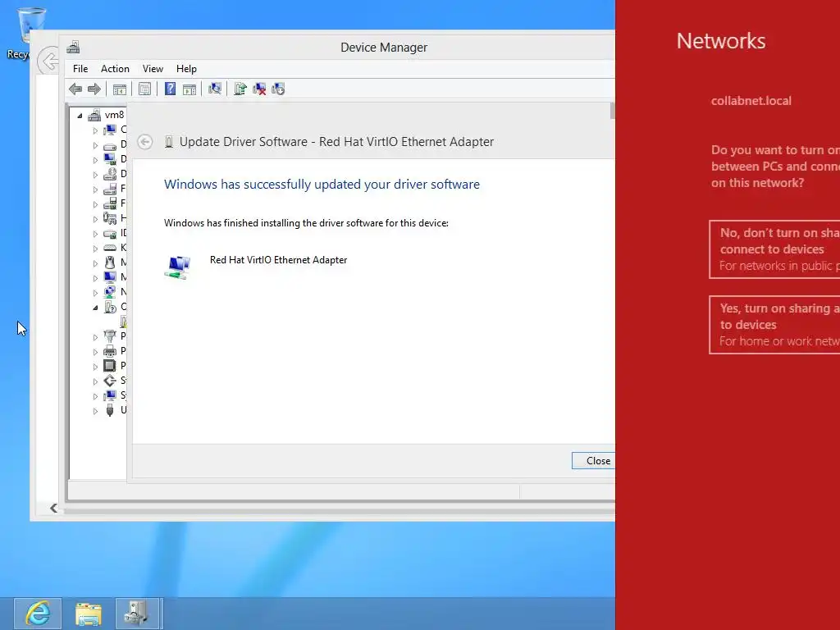Image resolution: width=840 pixels, height=630 pixels.
Task: Select the DVD/CD-ROM drives category icon
Action: coord(110,174)
